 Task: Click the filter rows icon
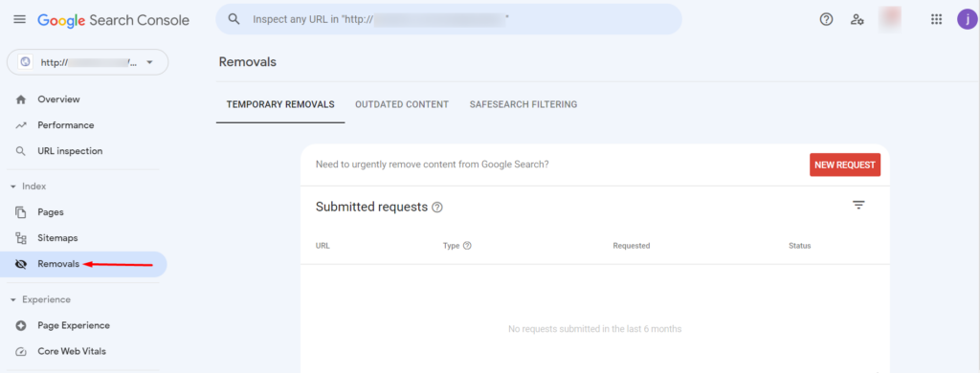click(x=858, y=205)
